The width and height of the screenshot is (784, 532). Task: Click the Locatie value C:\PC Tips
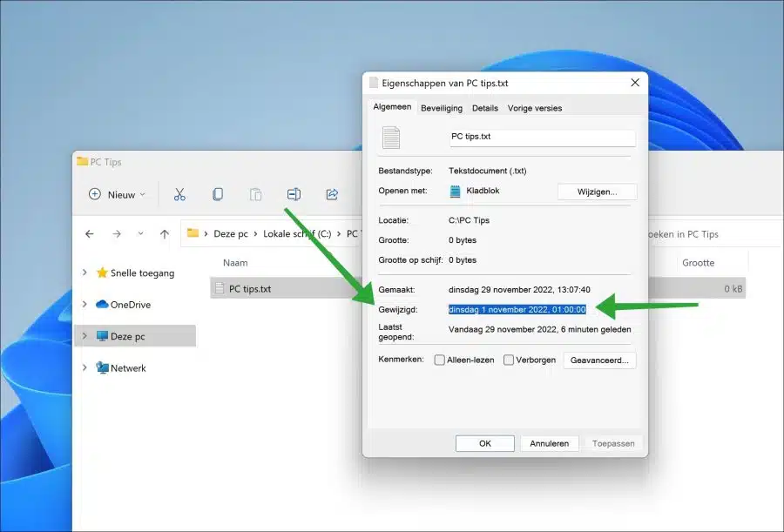[469, 220]
